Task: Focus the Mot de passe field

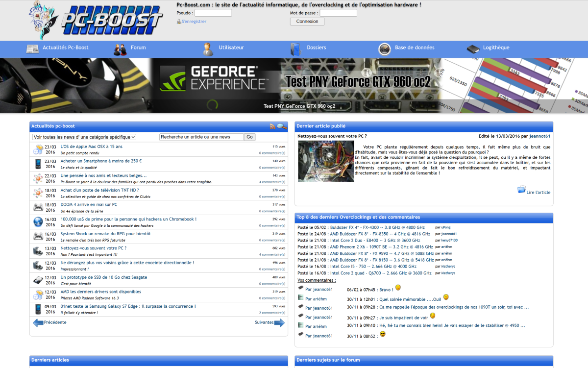Action: (x=339, y=13)
